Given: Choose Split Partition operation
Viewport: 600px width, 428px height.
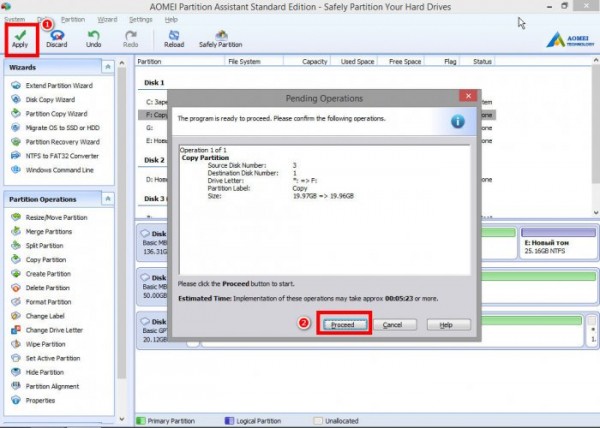Looking at the screenshot, I should [38, 246].
